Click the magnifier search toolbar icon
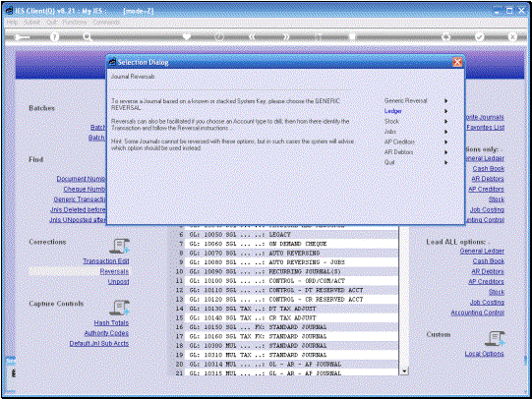Screen dimensions: 532x399 (x=88, y=37)
